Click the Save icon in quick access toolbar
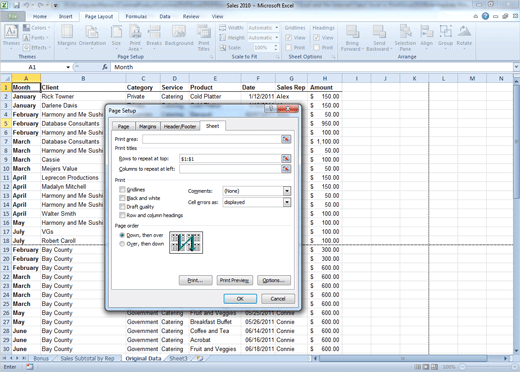Viewport: 520px width, 372px height. coord(16,5)
